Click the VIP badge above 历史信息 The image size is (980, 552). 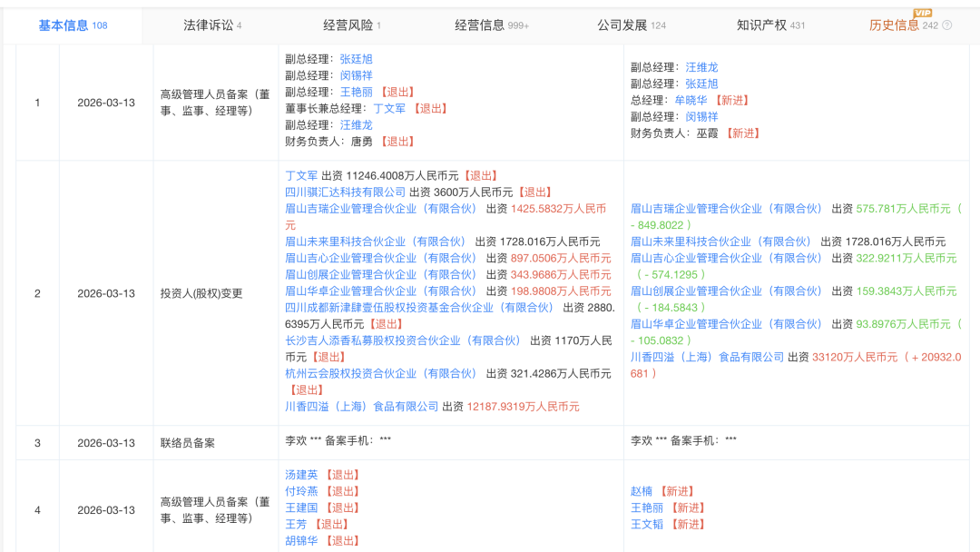[923, 13]
